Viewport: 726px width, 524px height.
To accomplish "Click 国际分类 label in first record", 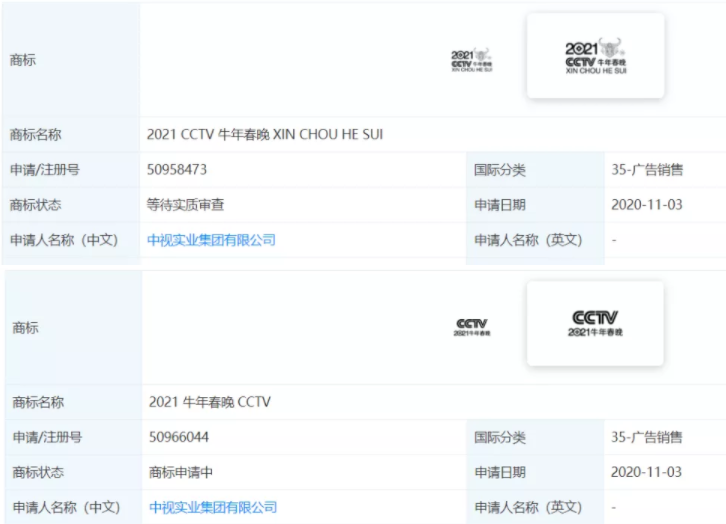I will [x=500, y=170].
